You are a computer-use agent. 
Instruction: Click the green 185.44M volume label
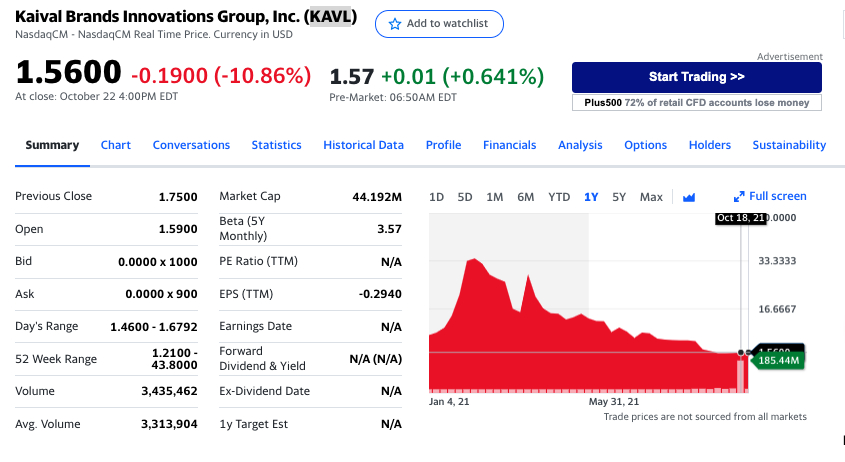tap(778, 360)
